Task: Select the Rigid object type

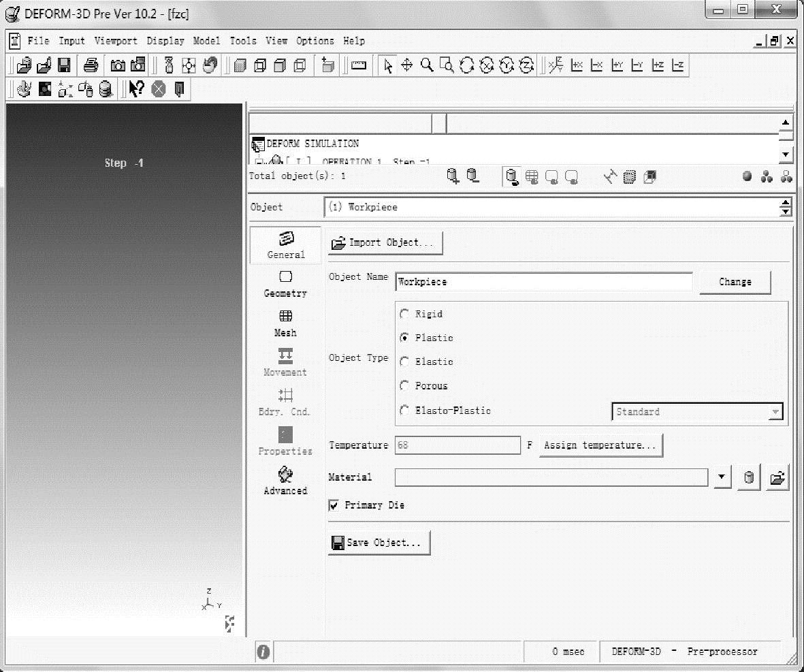Action: [405, 314]
